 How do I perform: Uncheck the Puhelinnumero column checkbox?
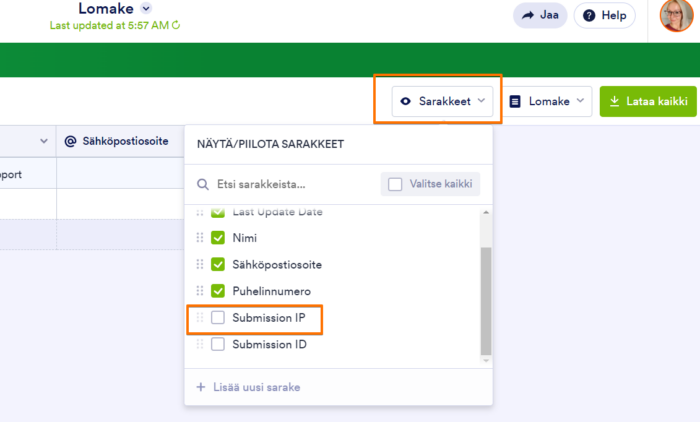coord(218,291)
